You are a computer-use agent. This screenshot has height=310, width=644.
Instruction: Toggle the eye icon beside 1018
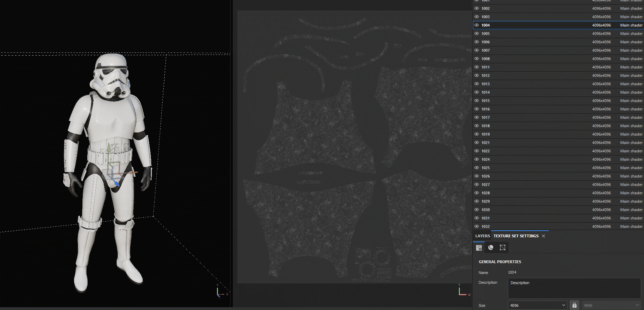pos(476,126)
